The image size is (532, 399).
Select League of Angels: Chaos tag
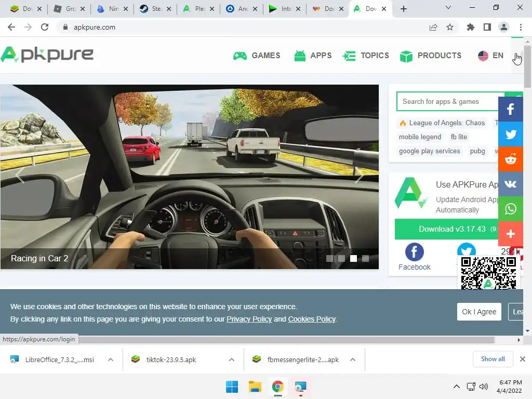click(443, 123)
